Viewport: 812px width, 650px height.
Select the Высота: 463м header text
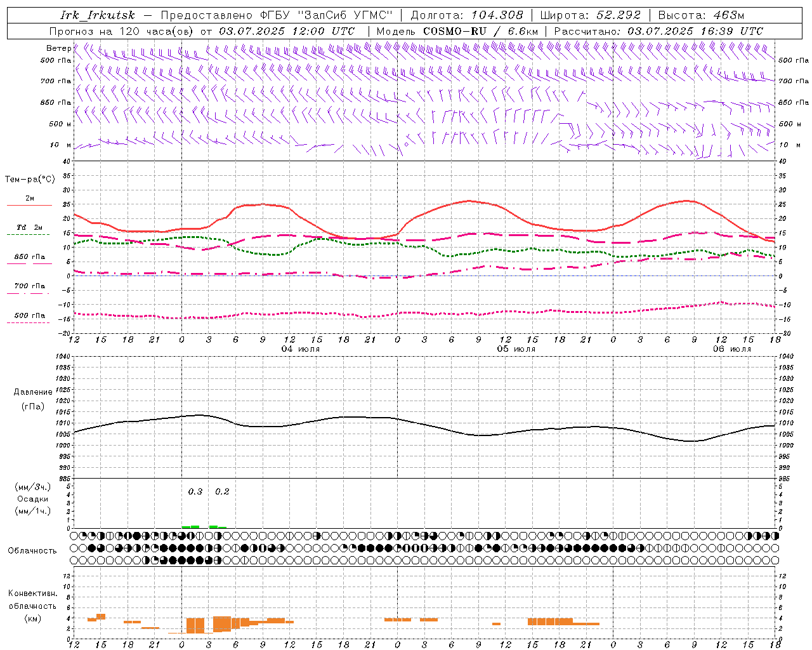[x=701, y=15]
